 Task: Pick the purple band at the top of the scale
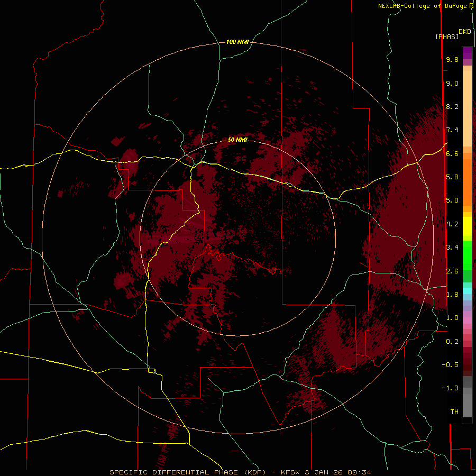coord(467,53)
